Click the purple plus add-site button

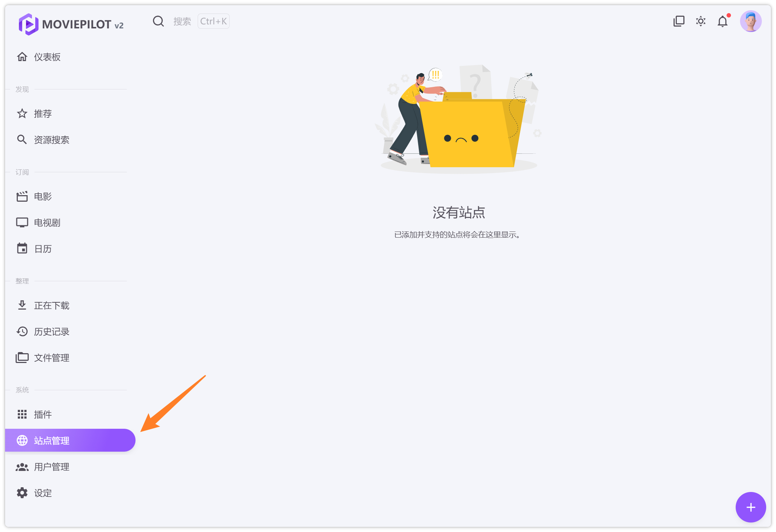point(750,507)
